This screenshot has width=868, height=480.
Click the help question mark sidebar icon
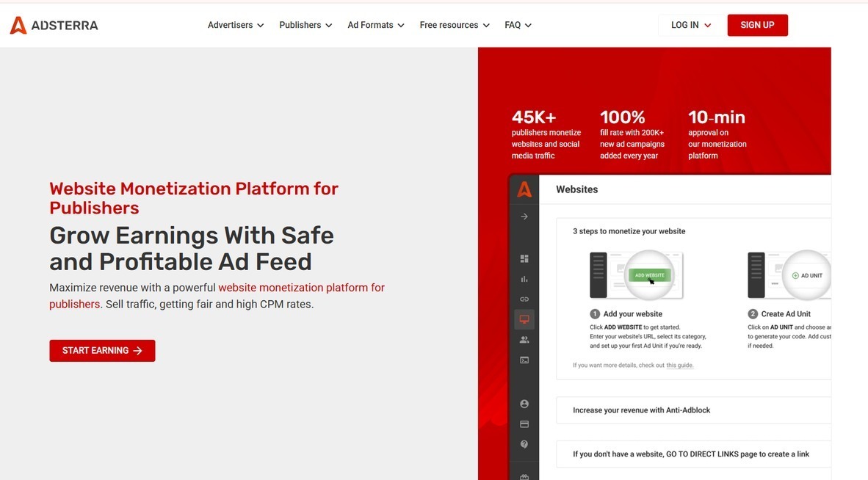pyautogui.click(x=524, y=445)
